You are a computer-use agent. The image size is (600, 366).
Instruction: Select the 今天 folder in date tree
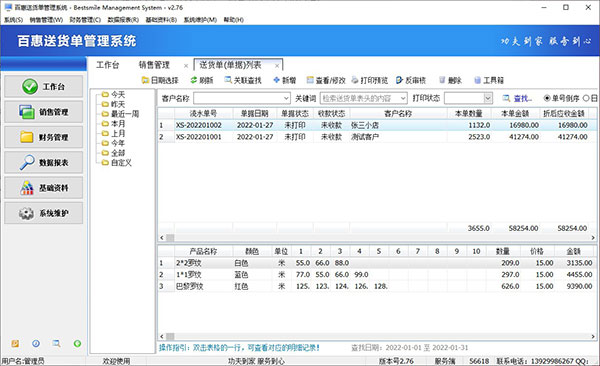click(x=114, y=94)
